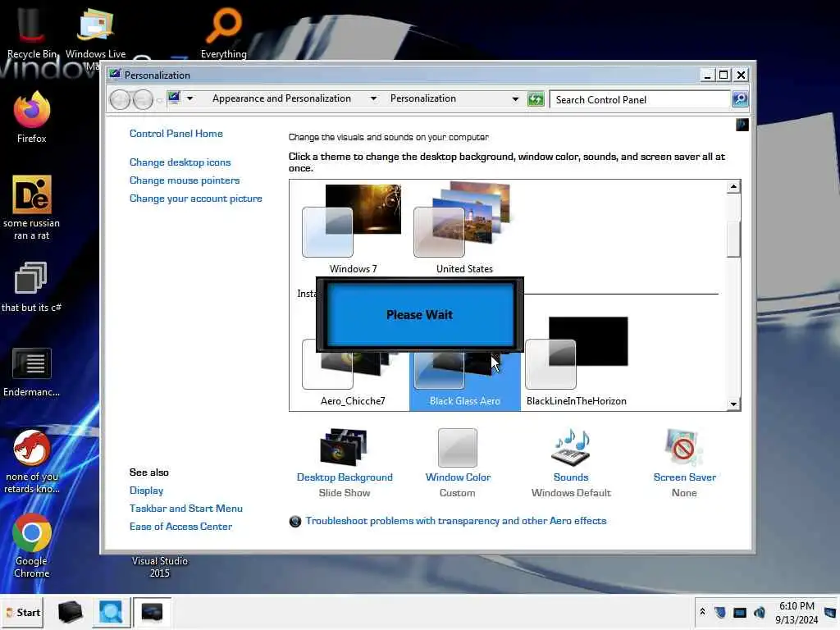Click the Personalization window title icon
This screenshot has width=840, height=630.
(115, 75)
